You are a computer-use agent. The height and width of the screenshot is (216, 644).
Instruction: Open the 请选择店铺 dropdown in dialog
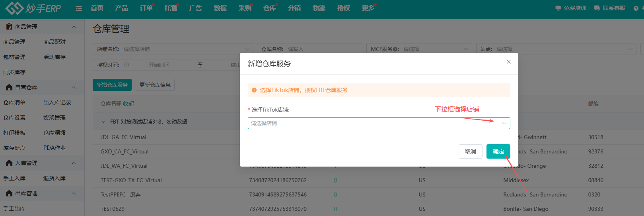coord(379,123)
